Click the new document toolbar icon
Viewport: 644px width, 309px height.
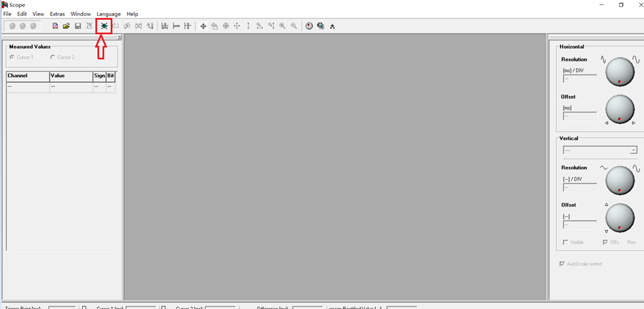[x=55, y=26]
